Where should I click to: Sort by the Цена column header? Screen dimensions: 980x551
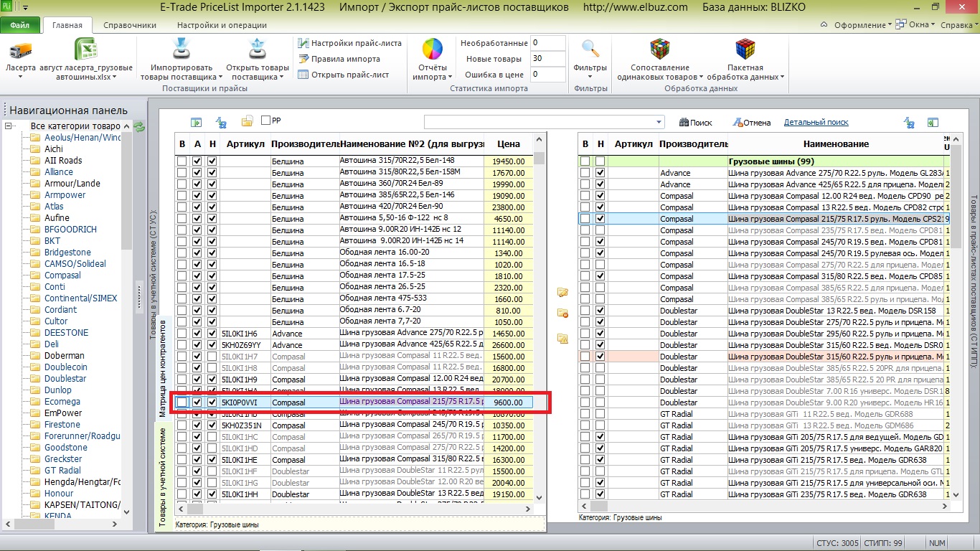[509, 144]
